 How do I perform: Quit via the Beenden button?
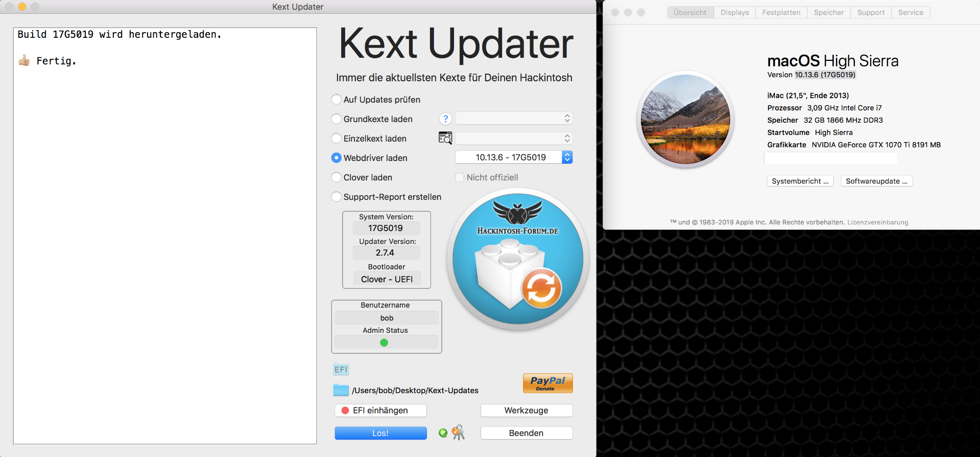point(527,433)
